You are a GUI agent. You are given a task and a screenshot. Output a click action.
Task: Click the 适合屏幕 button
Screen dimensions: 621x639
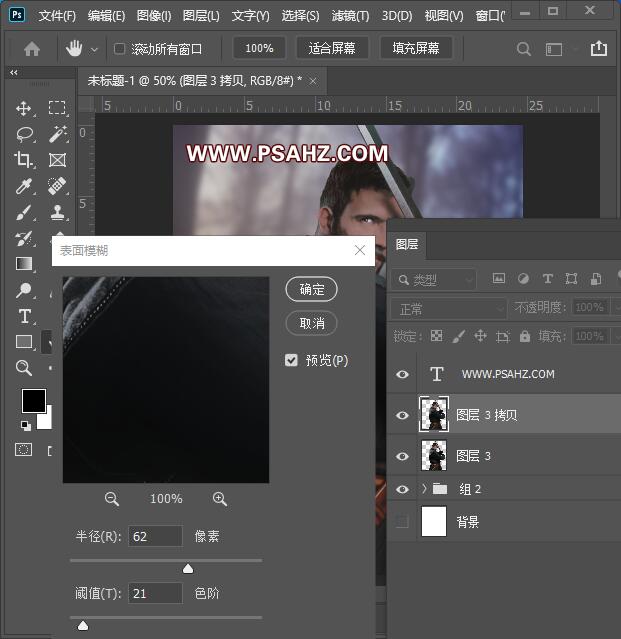(x=332, y=48)
